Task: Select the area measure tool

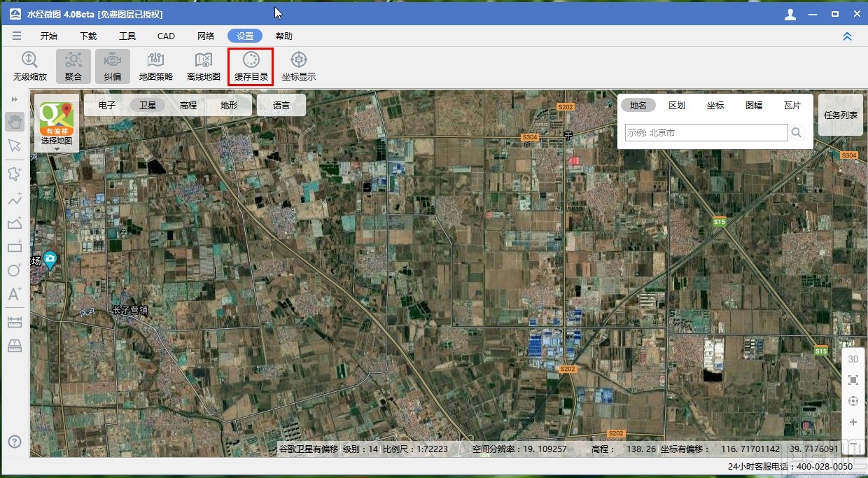Action: [15, 346]
